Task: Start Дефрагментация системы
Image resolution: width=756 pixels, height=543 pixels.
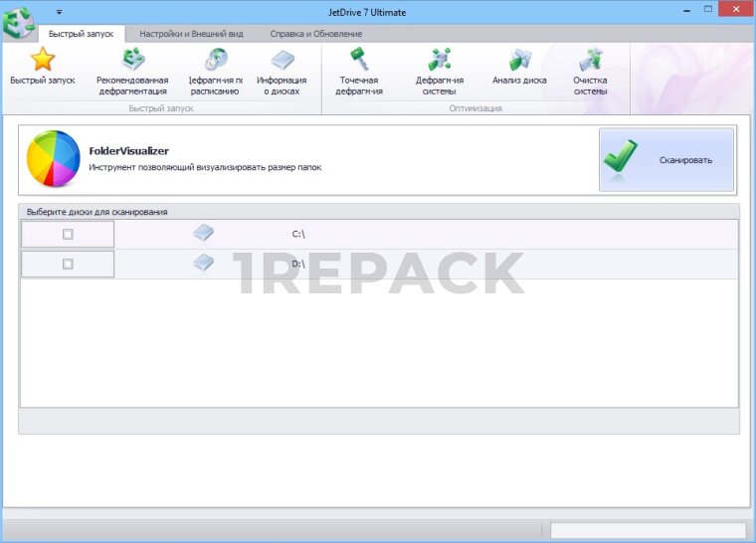Action: 439,61
